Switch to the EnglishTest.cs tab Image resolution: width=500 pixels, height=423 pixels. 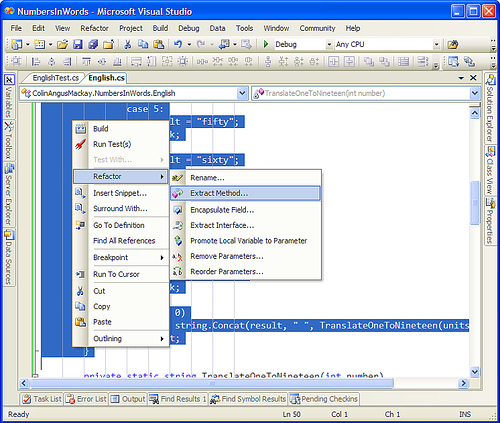55,78
